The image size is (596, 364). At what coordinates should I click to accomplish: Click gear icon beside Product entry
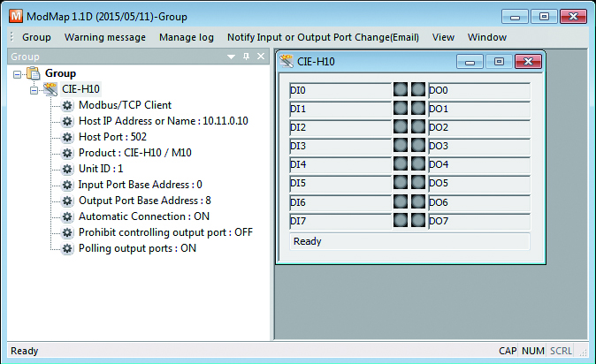click(x=67, y=153)
